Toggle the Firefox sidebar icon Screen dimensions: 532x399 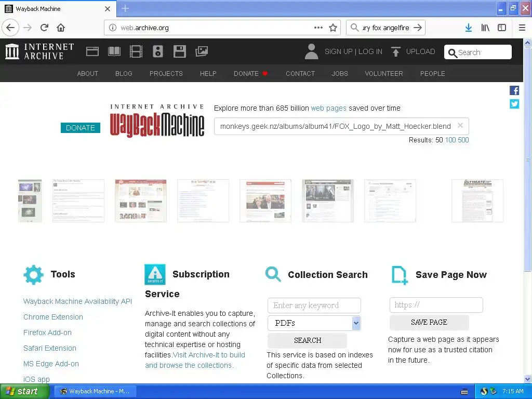[x=502, y=28]
